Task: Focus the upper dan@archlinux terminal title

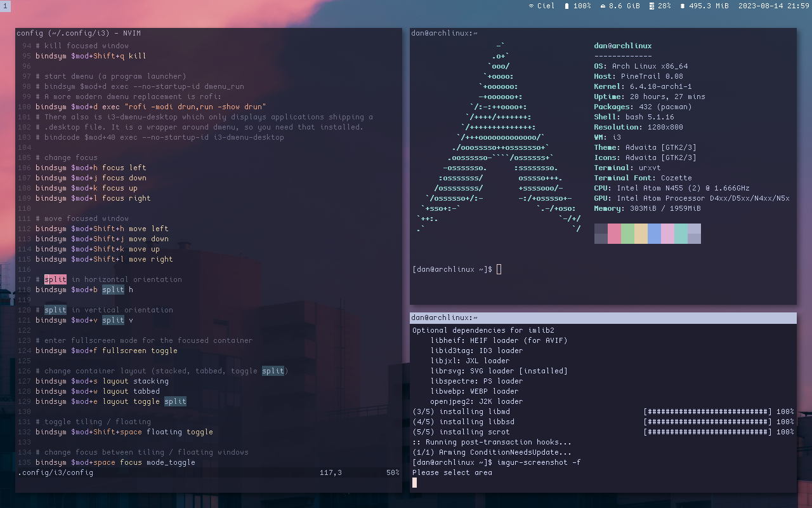Action: coord(603,33)
